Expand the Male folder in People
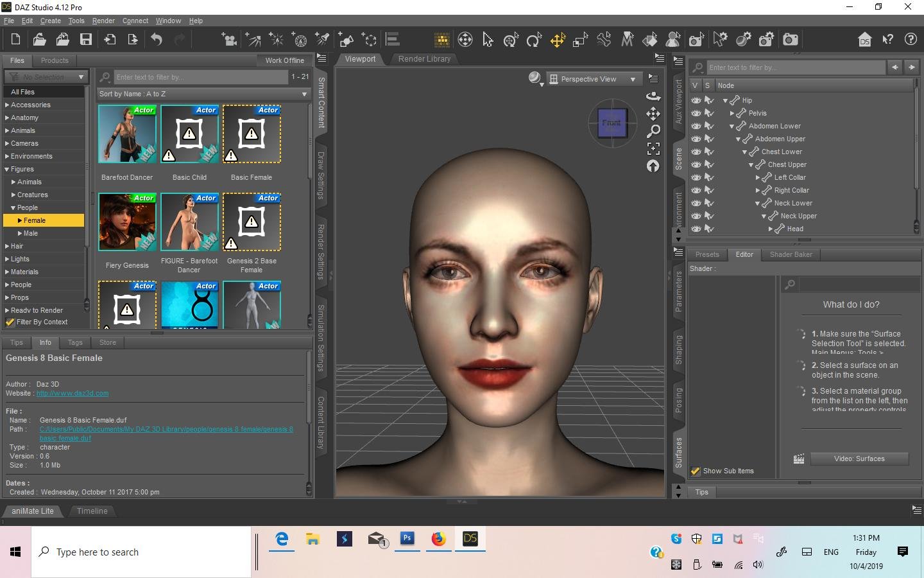This screenshot has height=578, width=924. [x=20, y=233]
